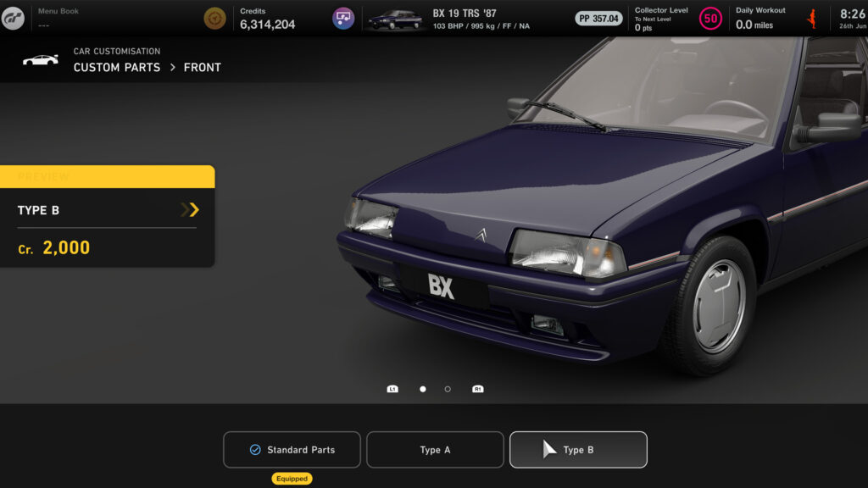Click the Menu Book label
Viewport: 868px width, 488px height.
click(58, 11)
